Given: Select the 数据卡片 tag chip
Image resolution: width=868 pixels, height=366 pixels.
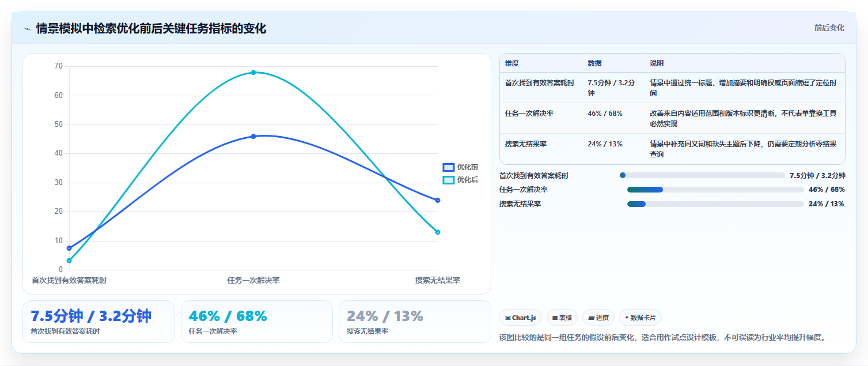Looking at the screenshot, I should point(640,318).
